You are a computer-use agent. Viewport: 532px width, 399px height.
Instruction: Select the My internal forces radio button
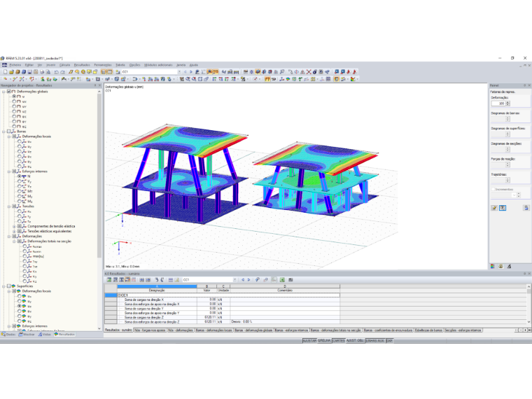(x=20, y=197)
